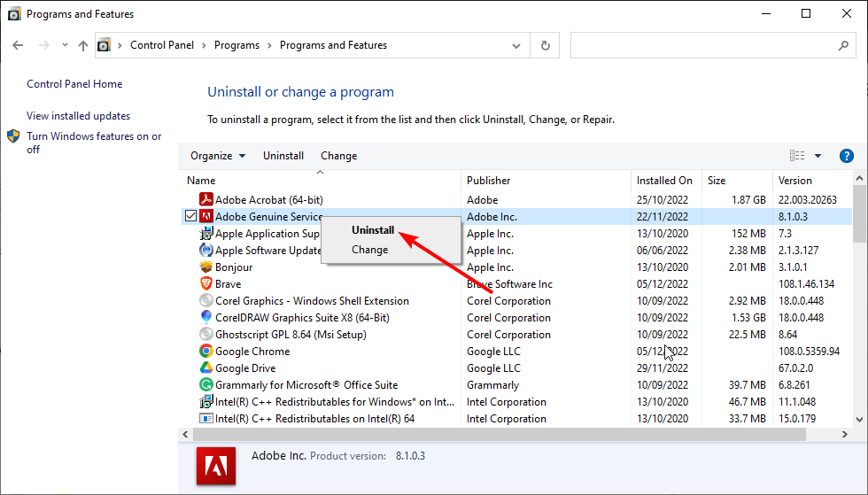The image size is (868, 495).
Task: Go back with the back arrow
Action: pos(18,45)
